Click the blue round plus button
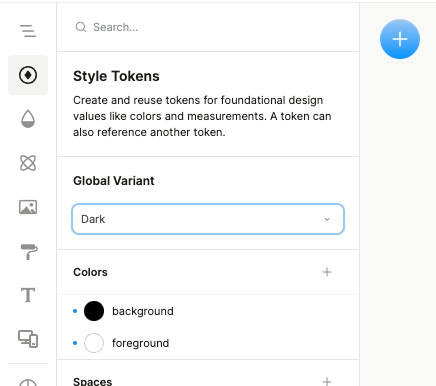This screenshot has height=386, width=436. pos(400,39)
